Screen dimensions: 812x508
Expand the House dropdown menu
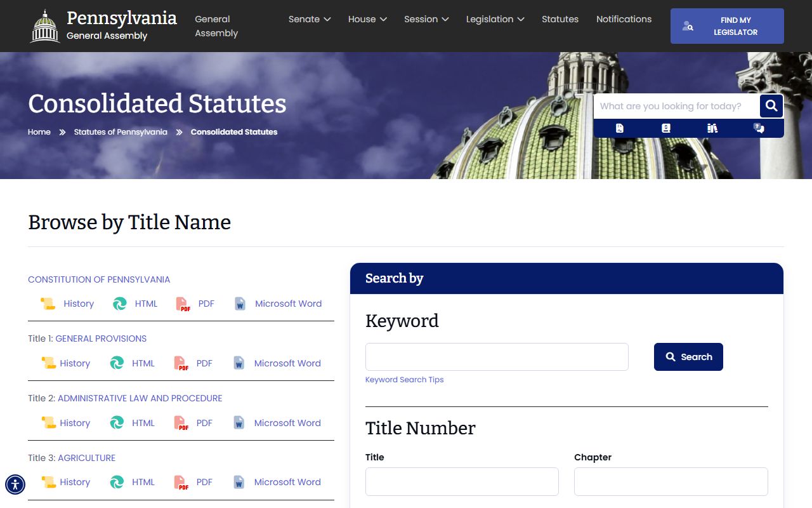point(367,19)
